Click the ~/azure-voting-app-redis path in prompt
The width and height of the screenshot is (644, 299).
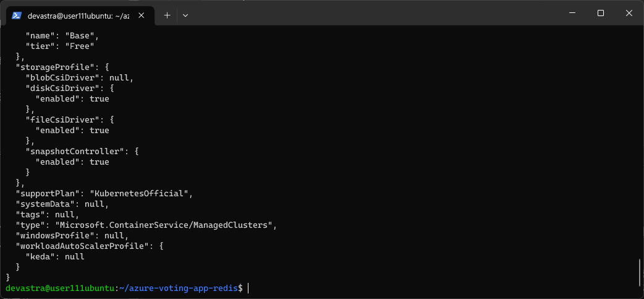click(179, 288)
